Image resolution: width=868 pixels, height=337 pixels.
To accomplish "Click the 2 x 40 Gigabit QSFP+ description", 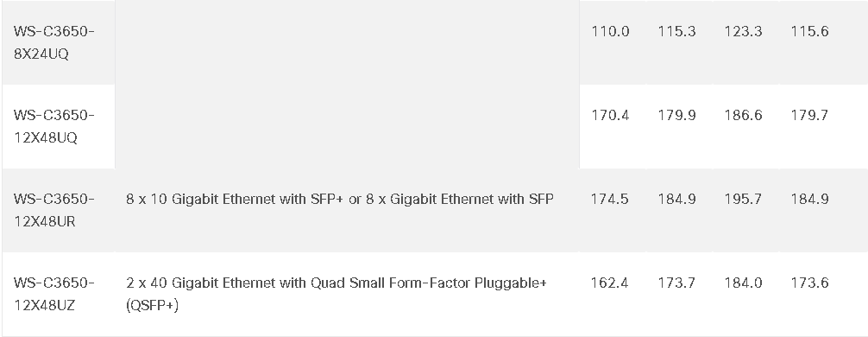I will (x=336, y=295).
